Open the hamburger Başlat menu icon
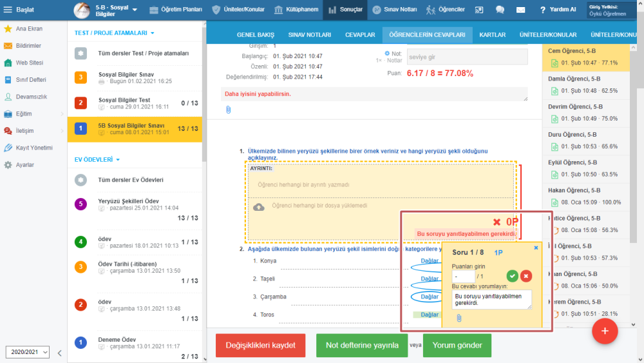 tap(8, 10)
